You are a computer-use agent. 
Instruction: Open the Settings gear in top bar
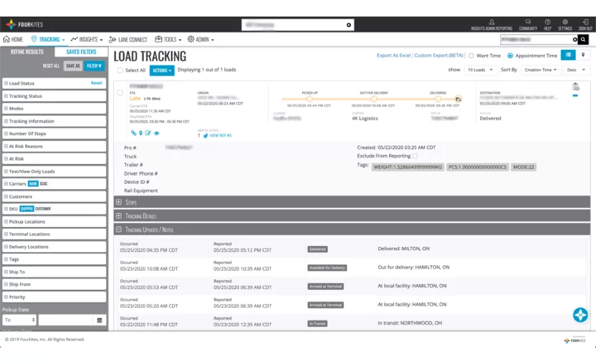tap(565, 22)
